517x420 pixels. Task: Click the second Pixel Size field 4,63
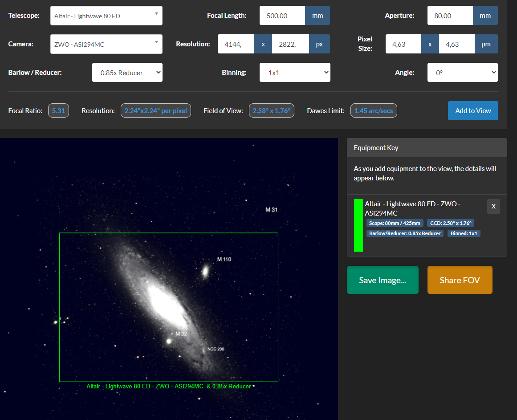457,44
